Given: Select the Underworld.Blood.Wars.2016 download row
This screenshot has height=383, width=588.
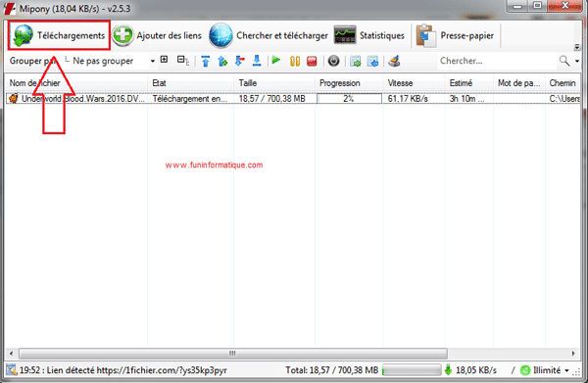Looking at the screenshot, I should tap(293, 99).
